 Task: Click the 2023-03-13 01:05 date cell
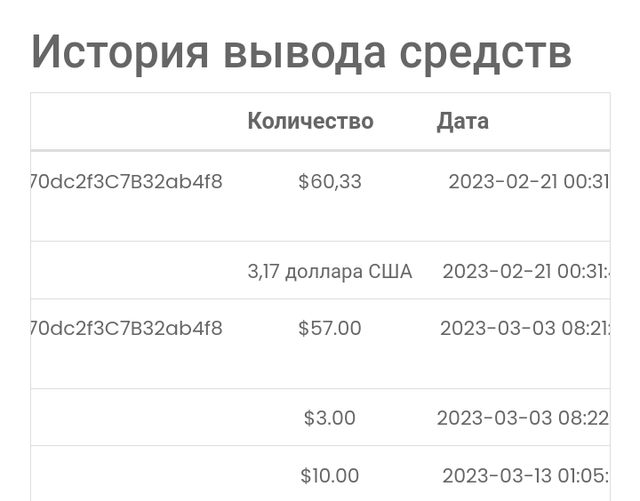[x=525, y=475]
